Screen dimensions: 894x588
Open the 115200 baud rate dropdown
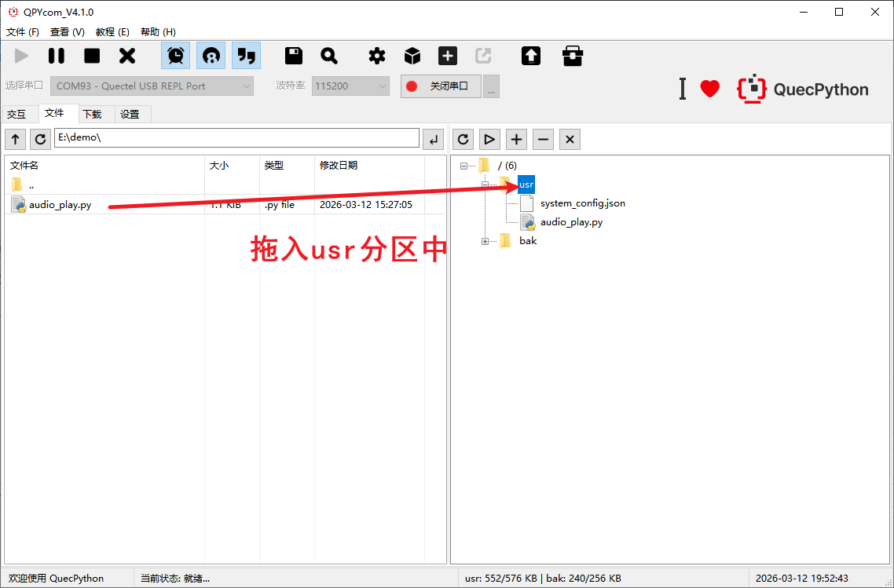(350, 86)
